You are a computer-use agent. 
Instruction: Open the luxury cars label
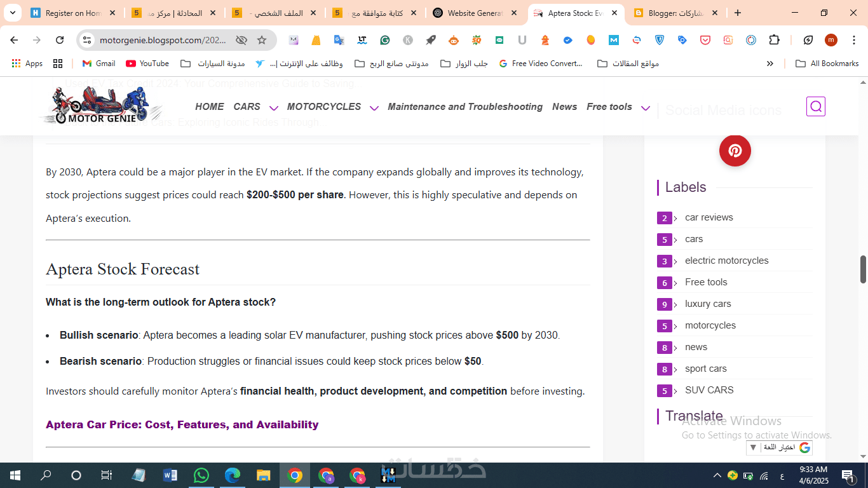tap(708, 304)
